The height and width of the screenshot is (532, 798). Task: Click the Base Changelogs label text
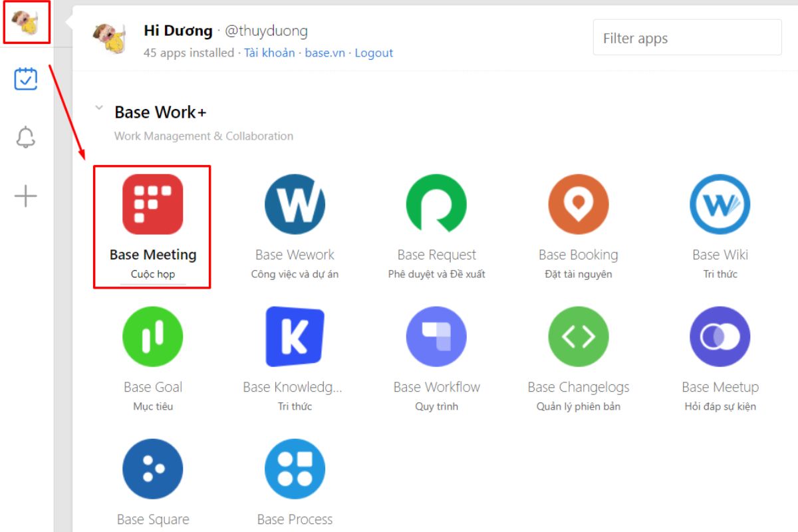[579, 387]
